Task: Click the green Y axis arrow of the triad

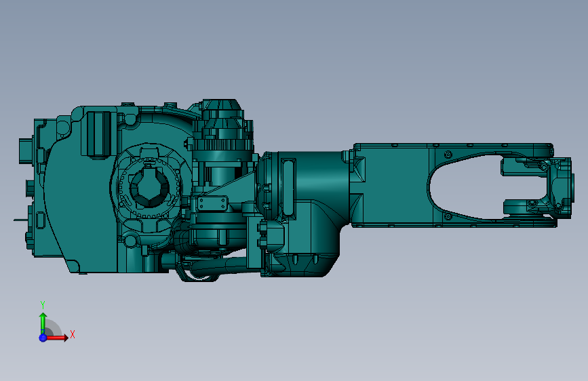Action: [x=43, y=323]
